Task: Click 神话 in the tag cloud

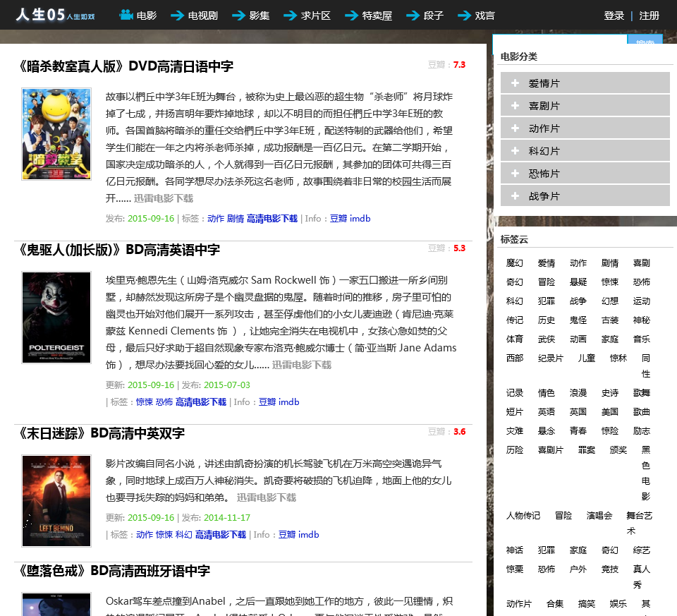Action: (x=515, y=550)
